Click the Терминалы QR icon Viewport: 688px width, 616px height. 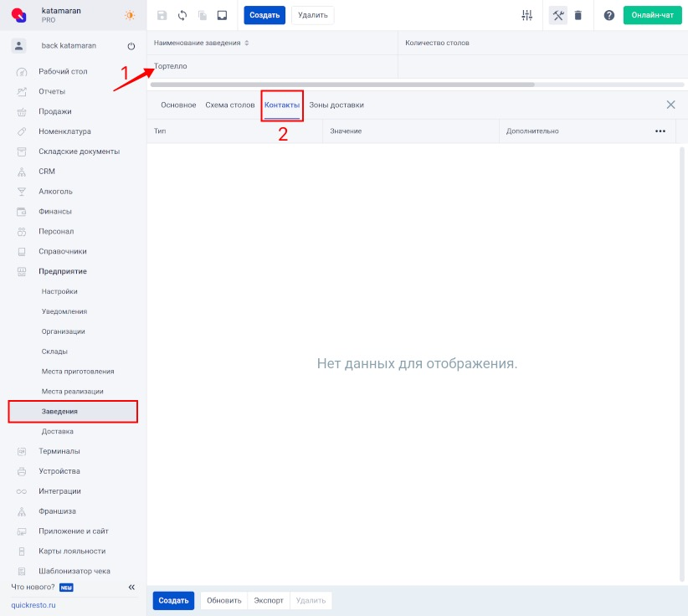[x=22, y=451]
